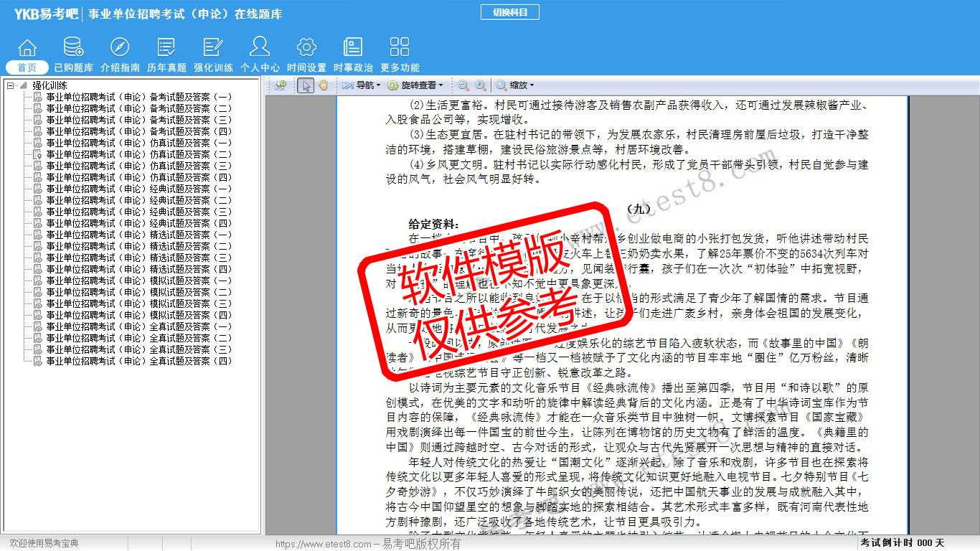
Task: Click the 时事政治 newspaper icon
Action: click(353, 47)
